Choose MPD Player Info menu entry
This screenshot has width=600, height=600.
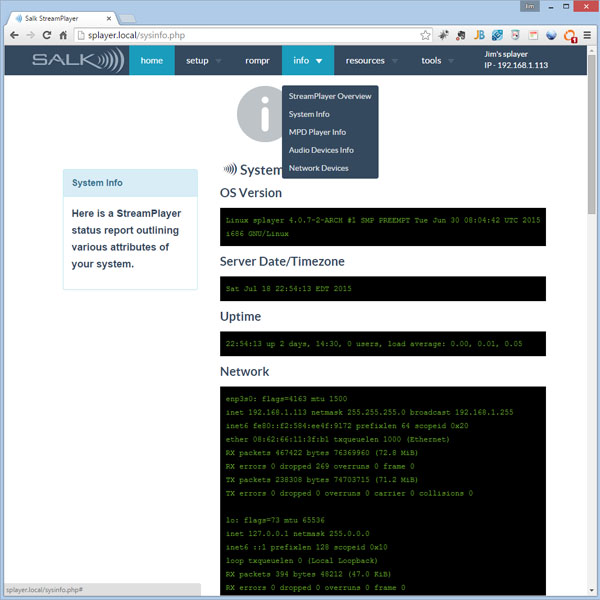317,132
